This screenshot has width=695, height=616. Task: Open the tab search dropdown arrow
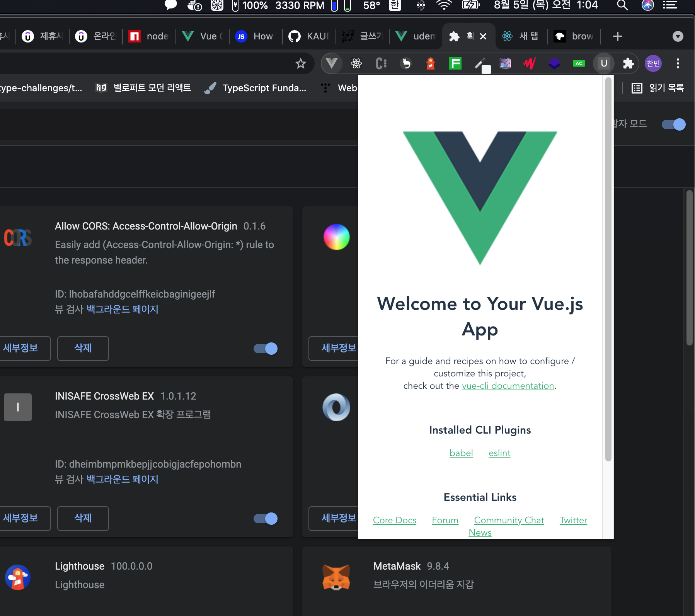(x=678, y=36)
